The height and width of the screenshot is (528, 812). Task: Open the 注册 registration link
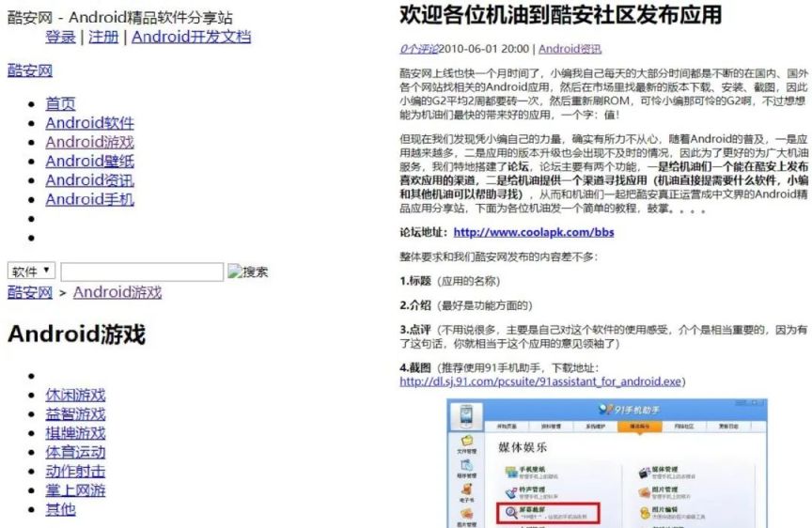[103, 37]
